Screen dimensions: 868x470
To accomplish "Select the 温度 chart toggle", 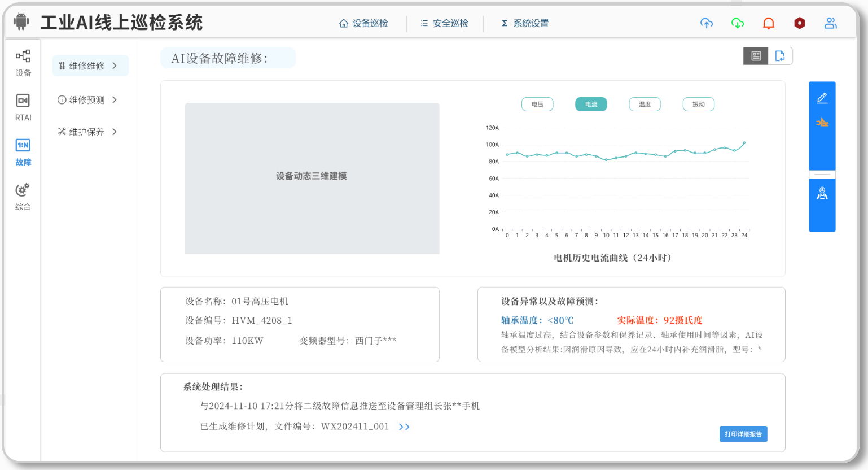I will [645, 105].
